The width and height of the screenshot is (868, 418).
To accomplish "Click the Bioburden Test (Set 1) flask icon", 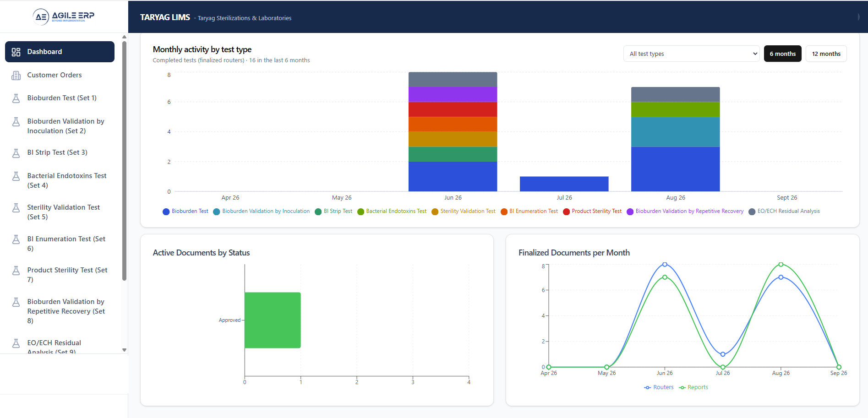I will tap(16, 98).
